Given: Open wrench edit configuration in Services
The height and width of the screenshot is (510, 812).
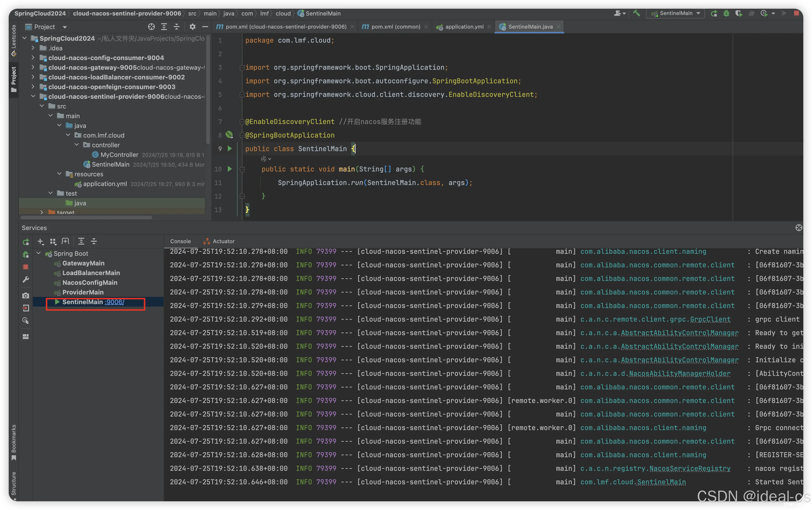Looking at the screenshot, I should pyautogui.click(x=26, y=279).
